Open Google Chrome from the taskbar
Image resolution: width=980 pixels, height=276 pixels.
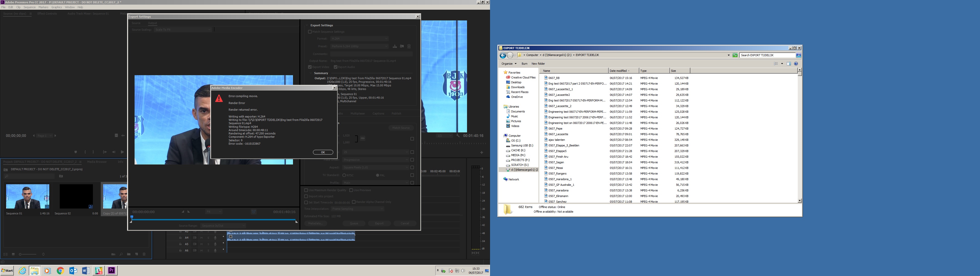click(x=60, y=271)
